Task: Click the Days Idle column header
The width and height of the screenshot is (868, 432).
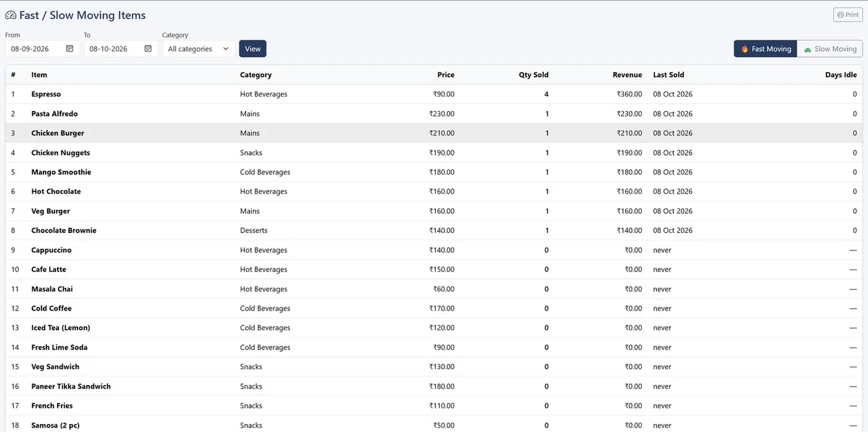Action: (x=841, y=74)
